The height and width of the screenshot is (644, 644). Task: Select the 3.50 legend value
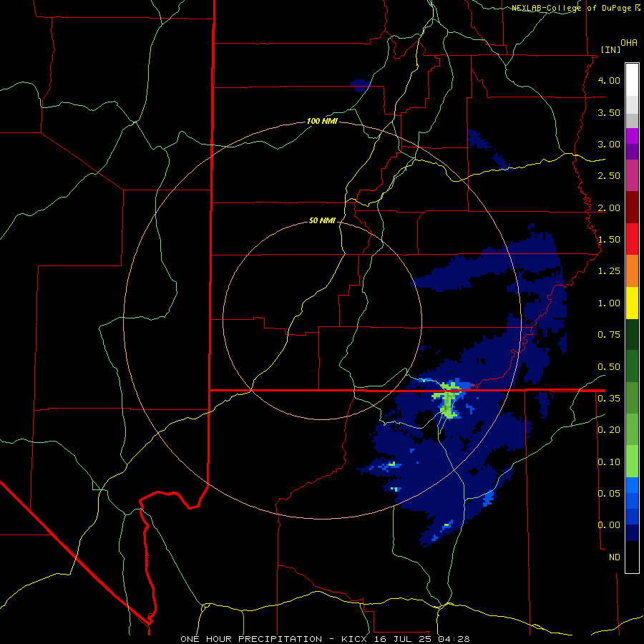click(x=609, y=112)
